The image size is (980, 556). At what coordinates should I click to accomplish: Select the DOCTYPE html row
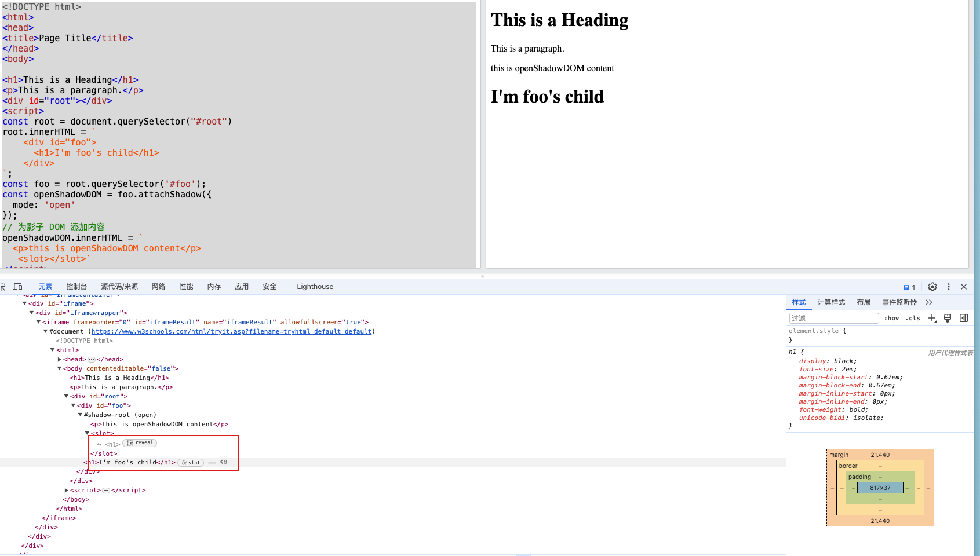click(x=85, y=341)
